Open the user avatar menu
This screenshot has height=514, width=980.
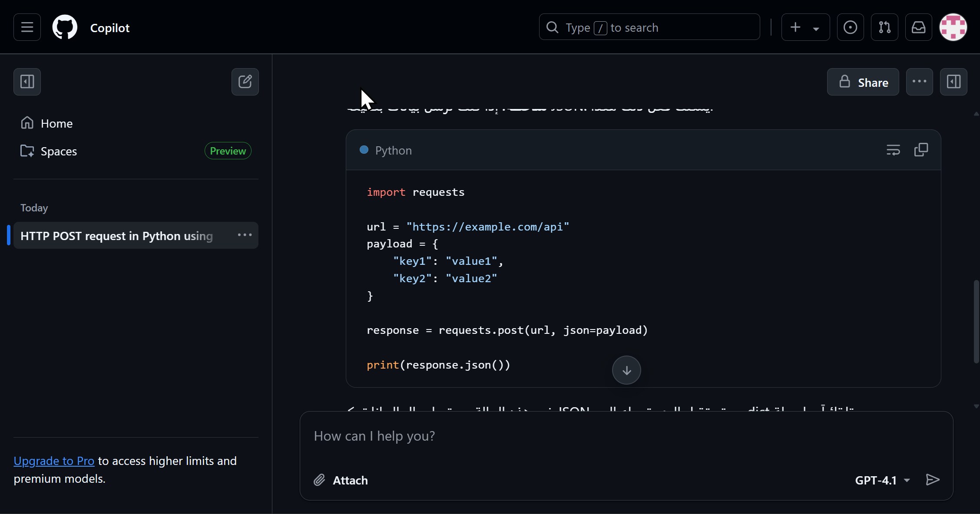[x=953, y=27]
